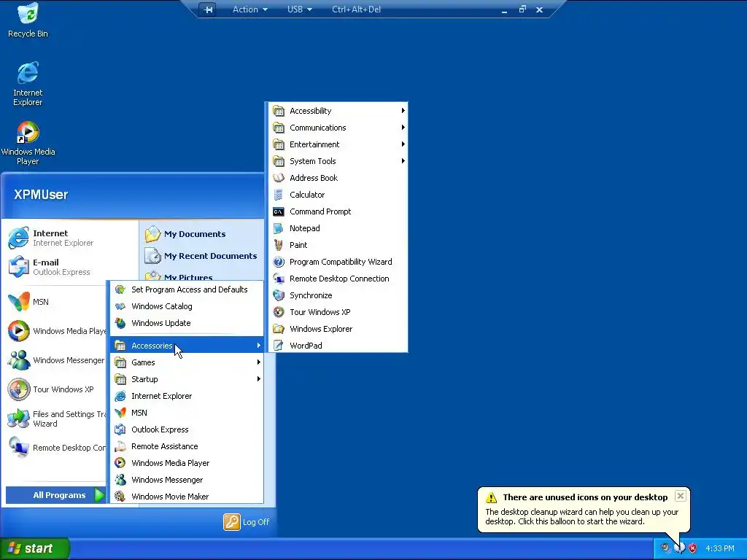The height and width of the screenshot is (560, 747).
Task: Send Ctrl+Alt+Del from VM toolbar
Action: coord(356,9)
